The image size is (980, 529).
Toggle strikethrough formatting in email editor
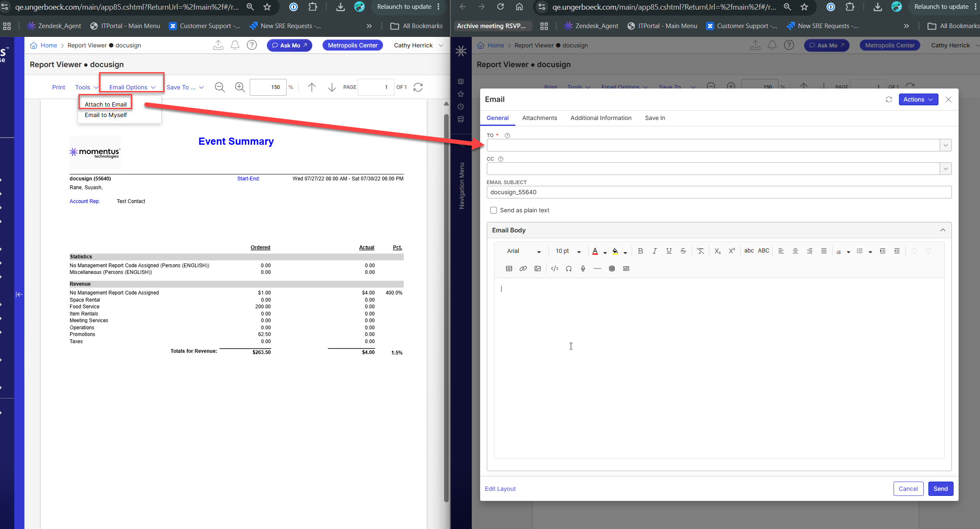point(683,251)
